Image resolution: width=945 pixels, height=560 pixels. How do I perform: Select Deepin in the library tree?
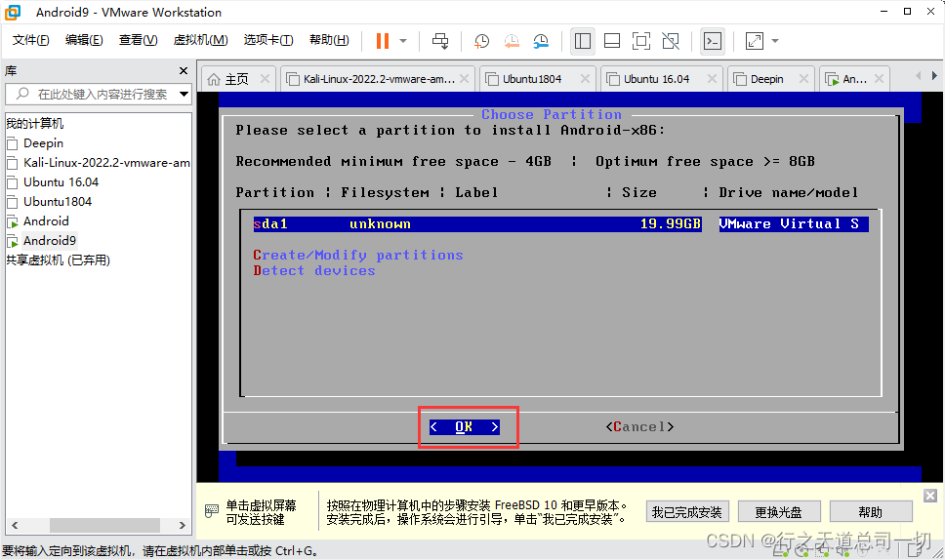(43, 143)
